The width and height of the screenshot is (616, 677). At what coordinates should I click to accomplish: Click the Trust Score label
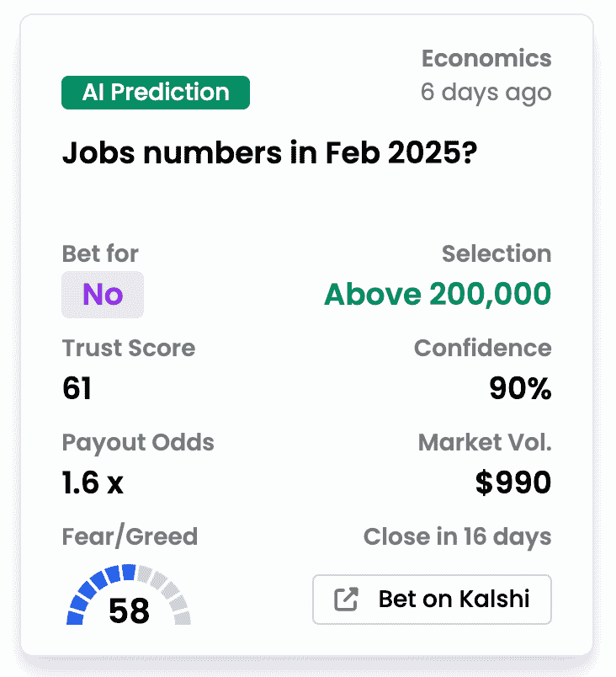click(x=129, y=348)
